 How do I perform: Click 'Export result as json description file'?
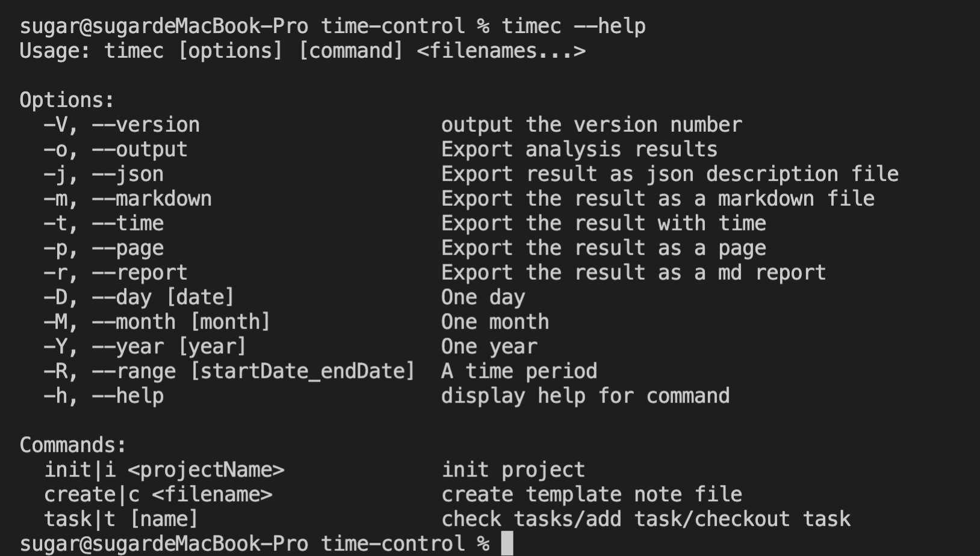669,175
